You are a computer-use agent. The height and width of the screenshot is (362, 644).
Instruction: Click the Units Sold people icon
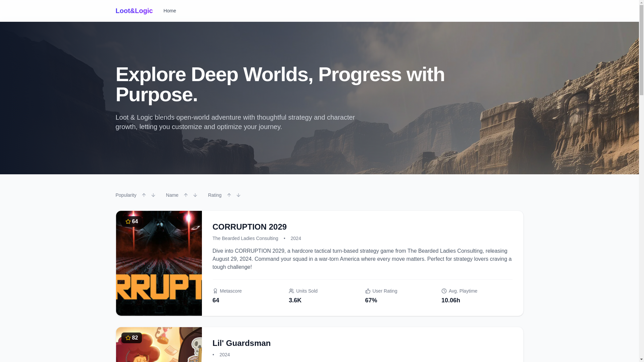click(291, 291)
